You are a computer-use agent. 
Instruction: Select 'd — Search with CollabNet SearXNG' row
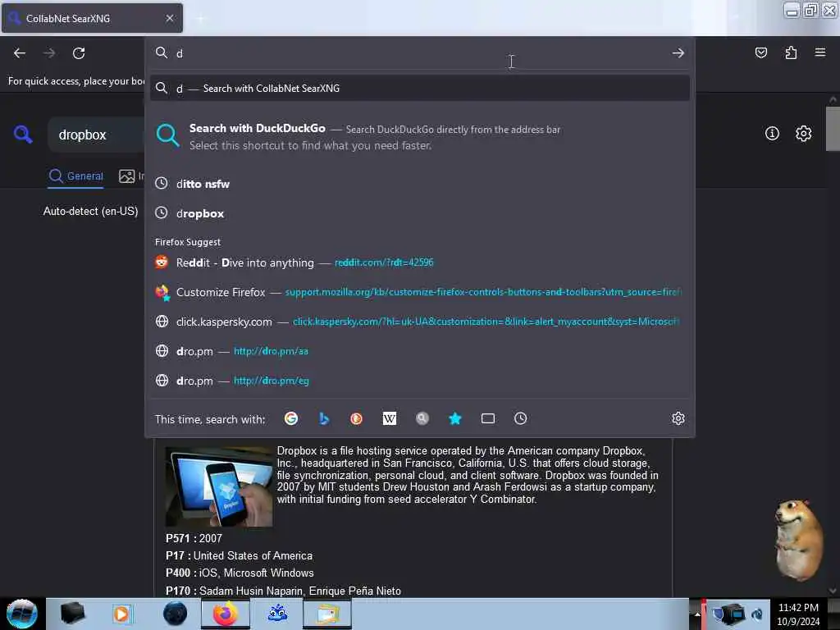[420, 89]
